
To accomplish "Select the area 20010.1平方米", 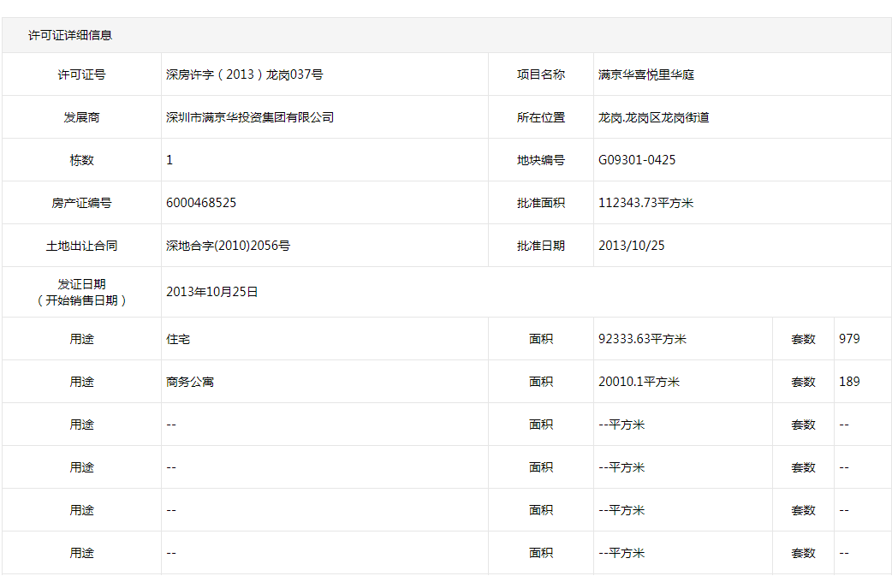I will click(x=639, y=382).
